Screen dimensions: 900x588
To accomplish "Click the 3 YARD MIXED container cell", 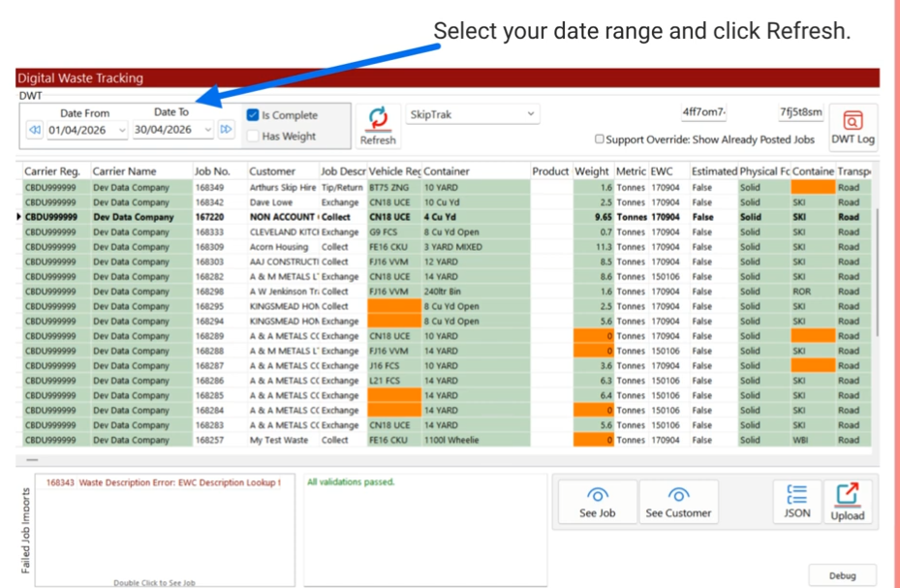I will pos(476,247).
